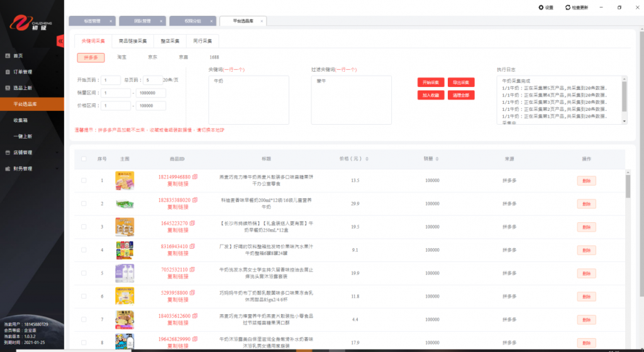This screenshot has height=352, width=644.
Task: Toggle the select-all checkbox in table header
Action: [84, 159]
